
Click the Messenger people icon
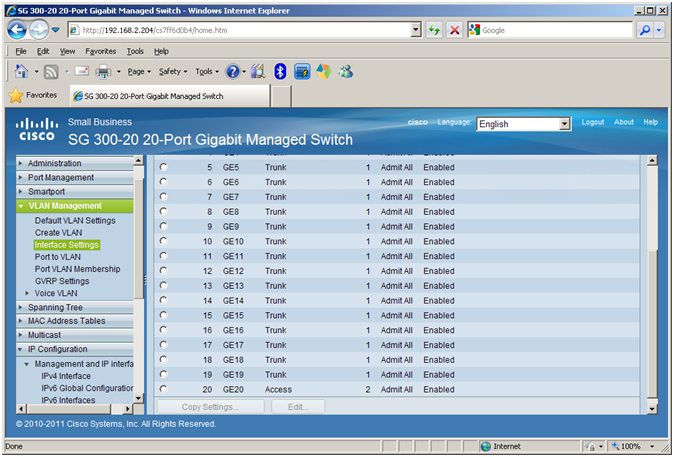[346, 71]
